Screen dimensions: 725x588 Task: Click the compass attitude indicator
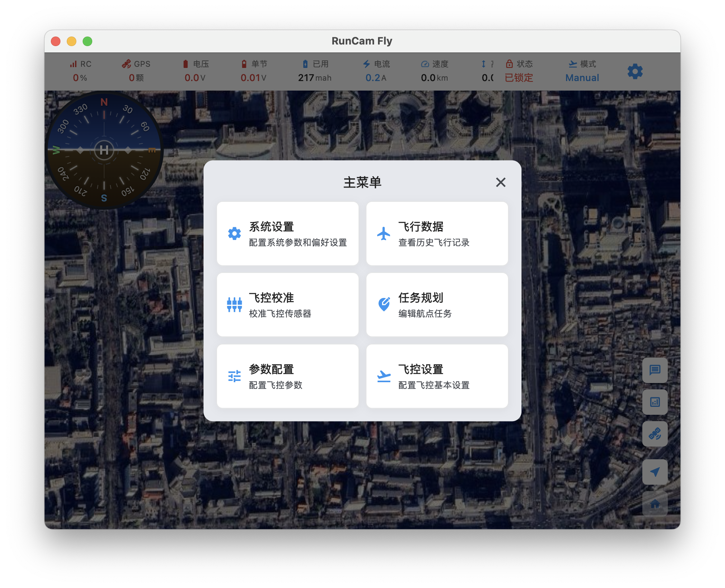104,150
